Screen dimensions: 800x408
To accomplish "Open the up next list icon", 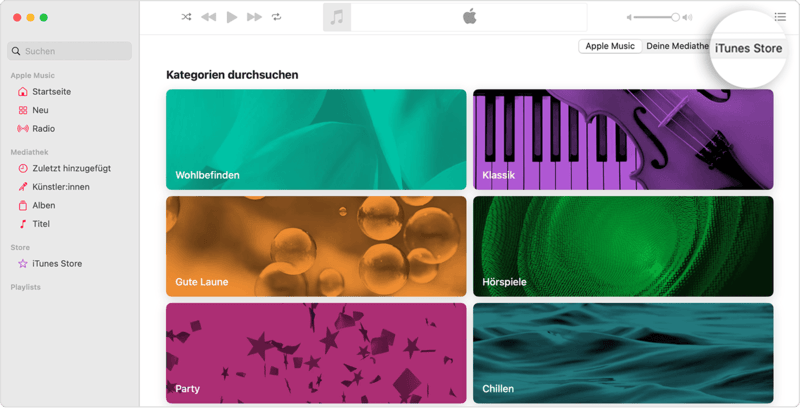I will [780, 17].
